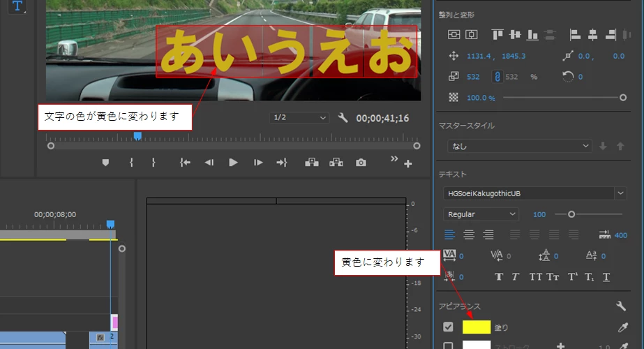Go to In point
Screen dimensions: 644x349
click(x=185, y=163)
